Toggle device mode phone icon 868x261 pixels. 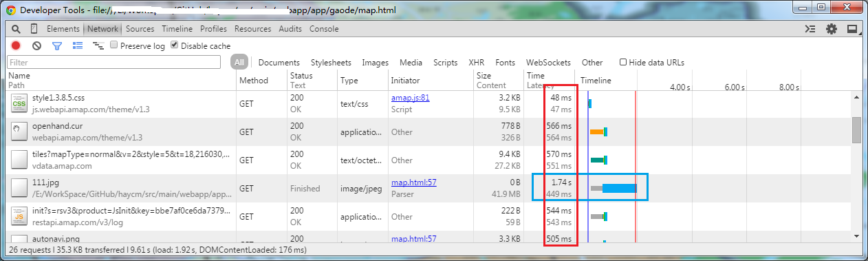coord(34,29)
